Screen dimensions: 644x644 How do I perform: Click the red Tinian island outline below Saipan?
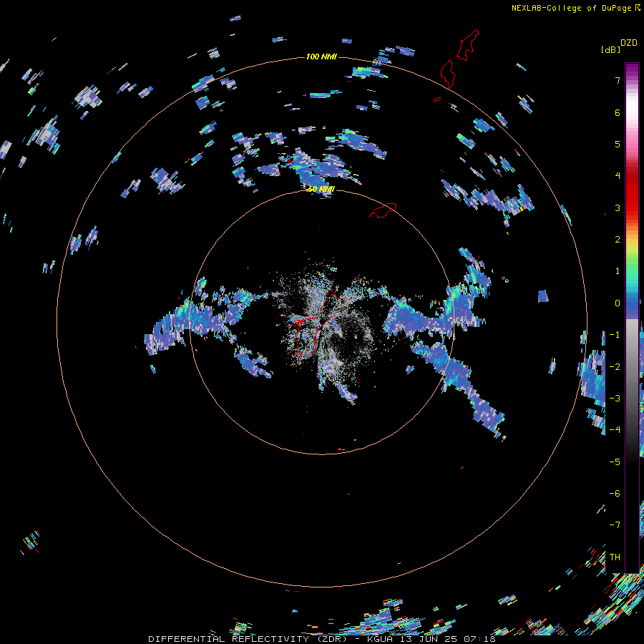point(447,74)
